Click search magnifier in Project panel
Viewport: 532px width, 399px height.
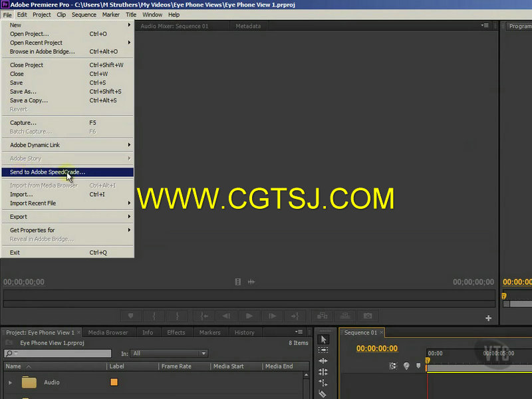point(9,354)
